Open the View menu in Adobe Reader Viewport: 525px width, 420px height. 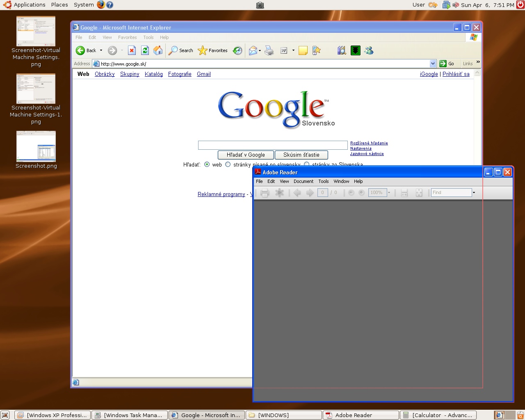284,181
